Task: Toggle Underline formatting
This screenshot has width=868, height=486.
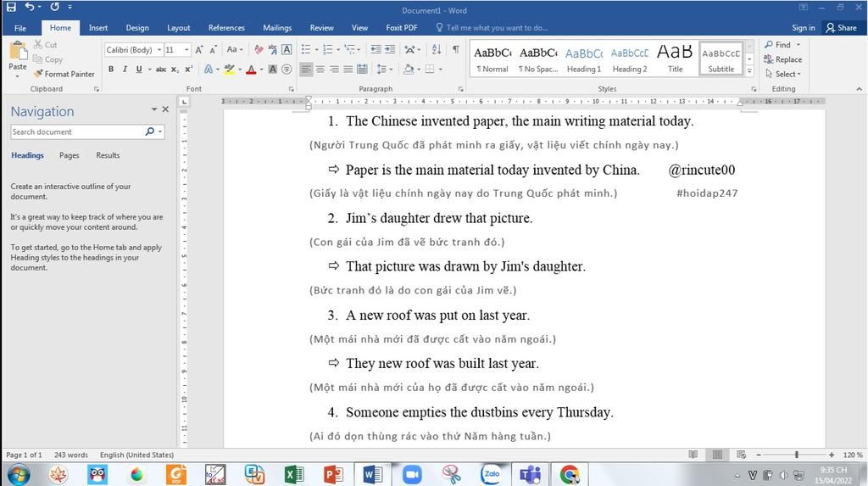Action: (138, 70)
